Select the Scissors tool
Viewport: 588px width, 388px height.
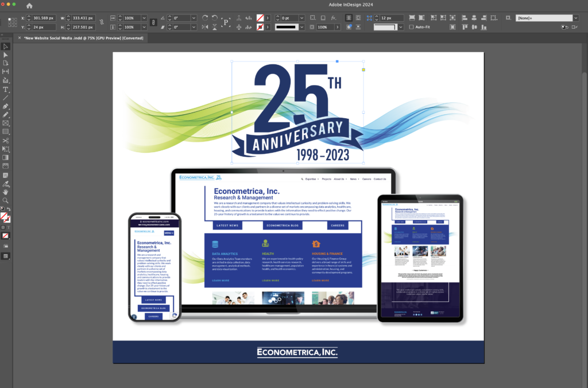(6, 141)
